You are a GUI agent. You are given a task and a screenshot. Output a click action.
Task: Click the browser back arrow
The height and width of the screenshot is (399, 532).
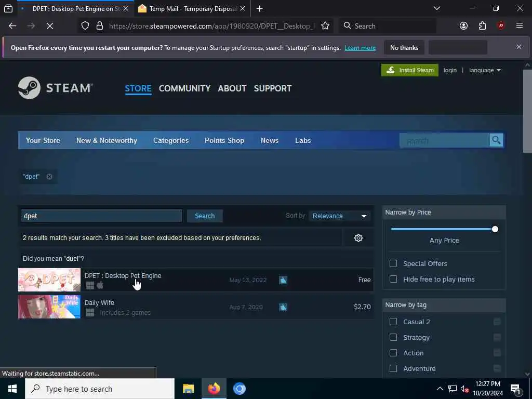(12, 26)
